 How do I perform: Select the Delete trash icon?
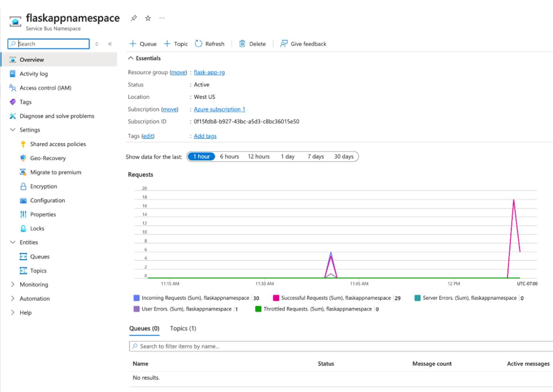(242, 44)
